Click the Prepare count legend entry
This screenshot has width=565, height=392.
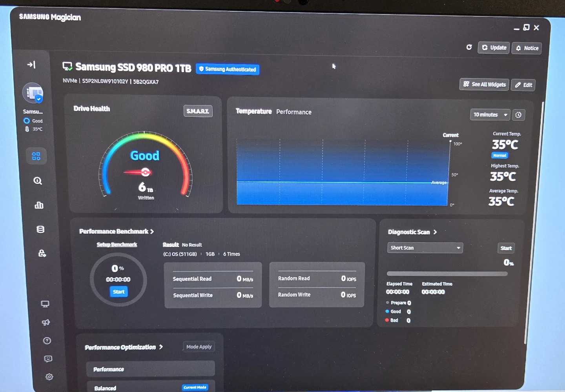[x=399, y=303]
